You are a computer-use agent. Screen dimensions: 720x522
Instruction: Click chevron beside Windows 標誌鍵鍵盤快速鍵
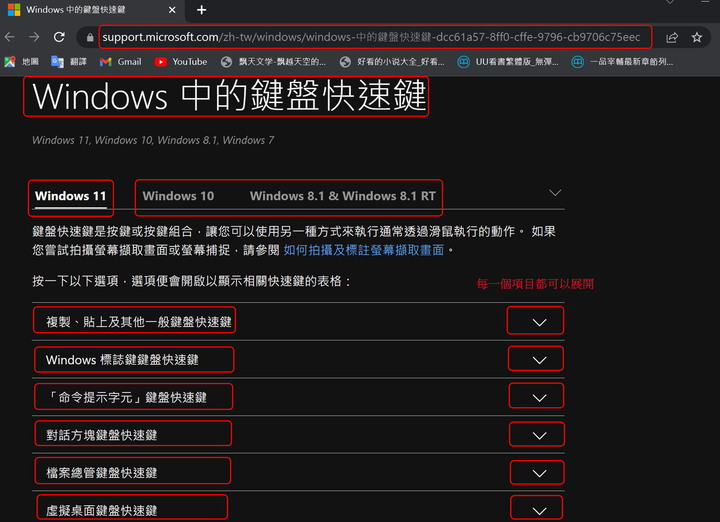click(x=540, y=360)
